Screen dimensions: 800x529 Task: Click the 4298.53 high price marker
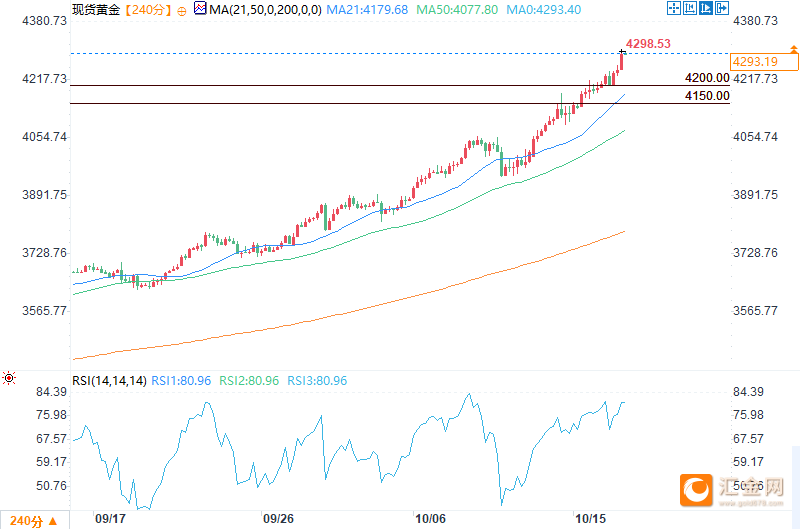(x=647, y=44)
